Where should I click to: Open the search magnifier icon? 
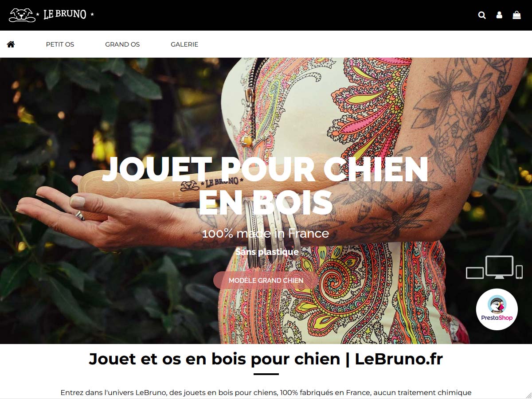[482, 15]
